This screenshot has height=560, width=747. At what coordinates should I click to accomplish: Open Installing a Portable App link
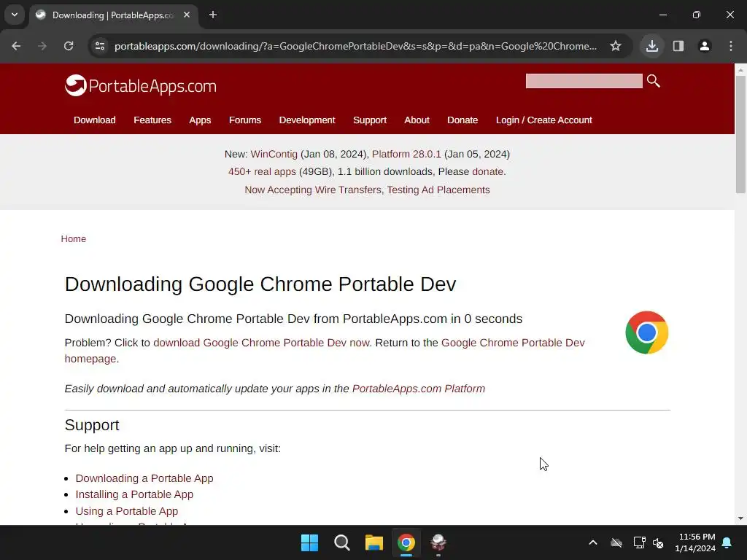click(134, 494)
